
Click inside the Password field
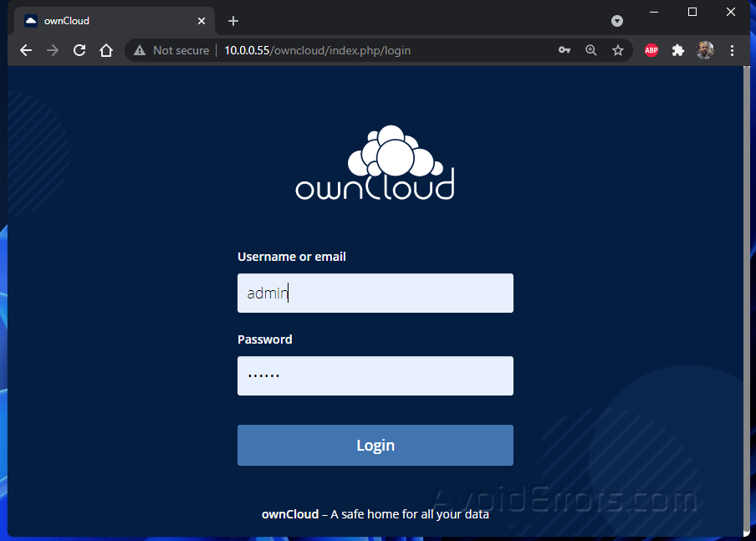pyautogui.click(x=375, y=375)
